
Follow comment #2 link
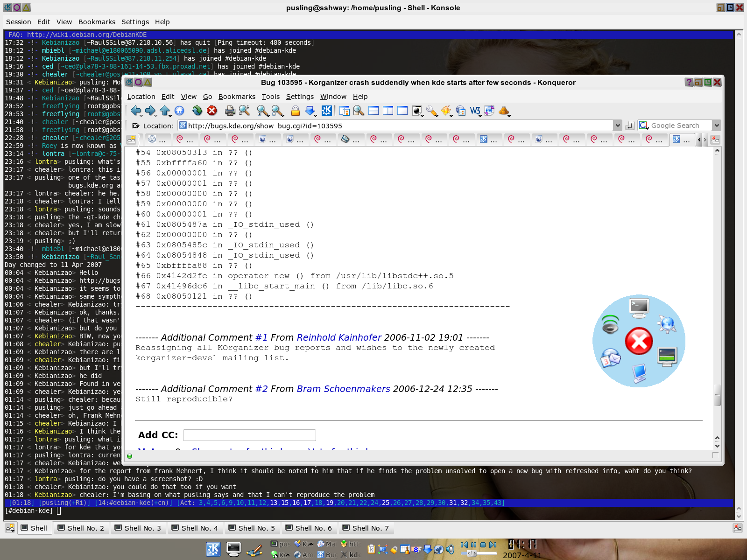point(261,389)
